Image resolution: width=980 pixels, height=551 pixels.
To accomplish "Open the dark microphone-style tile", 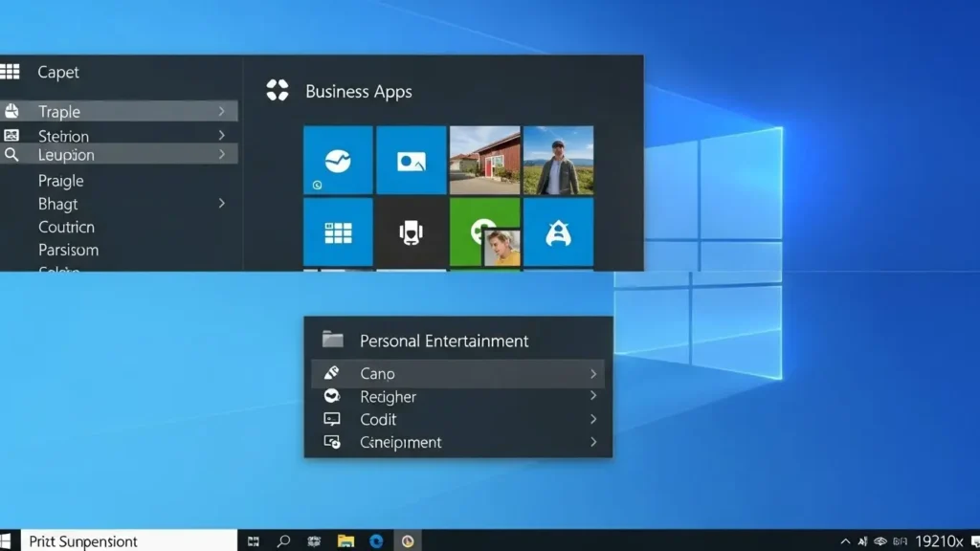I will pos(412,232).
